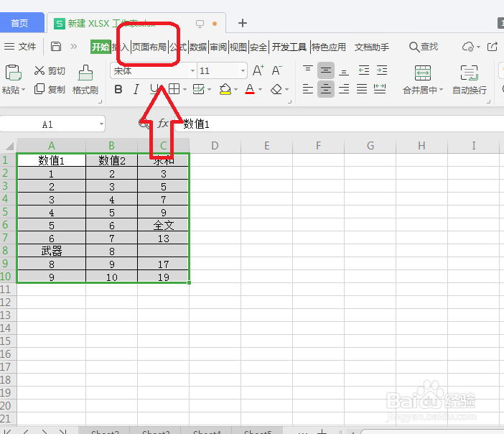504x434 pixels.
Task: Click the 查找 search button
Action: [424, 47]
